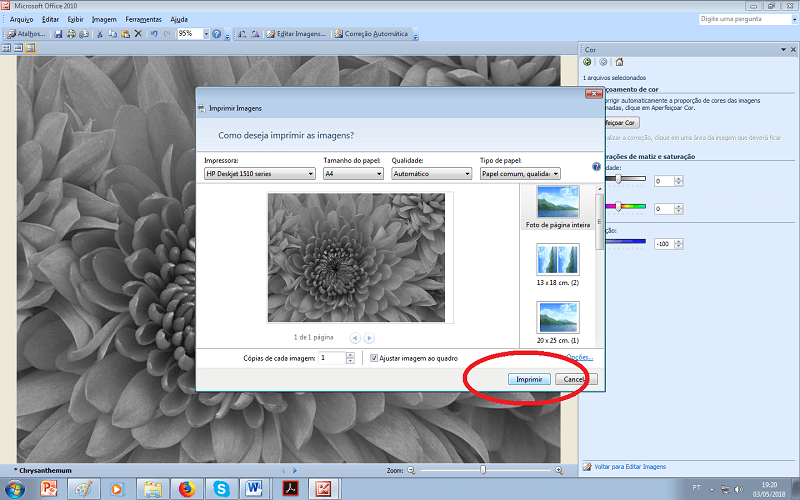
Task: Click the blue help icon in print dialog
Action: (596, 167)
